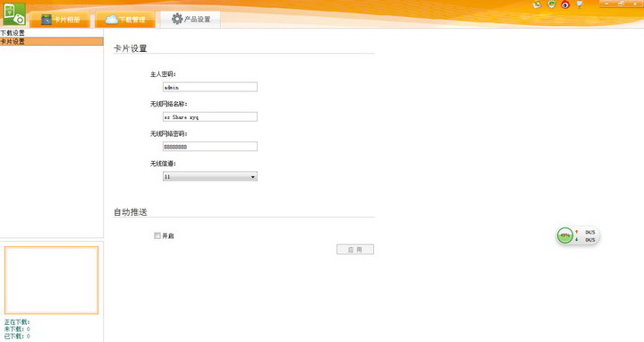The height and width of the screenshot is (342, 644).
Task: Click the maximize window button
Action: (621, 4)
